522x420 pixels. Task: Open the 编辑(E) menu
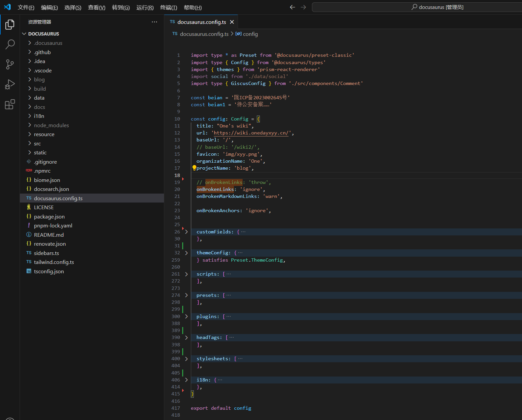click(49, 7)
